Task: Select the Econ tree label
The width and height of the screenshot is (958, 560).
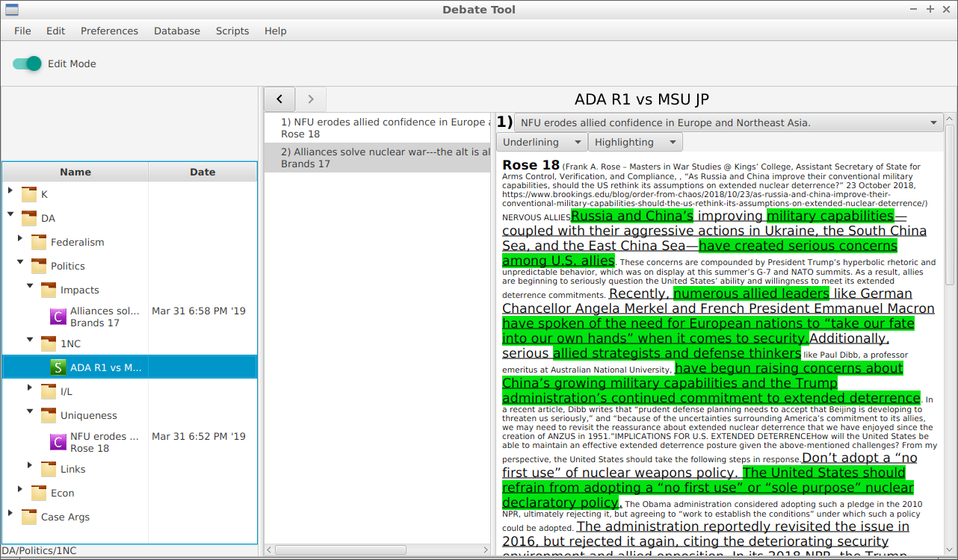Action: tap(63, 493)
